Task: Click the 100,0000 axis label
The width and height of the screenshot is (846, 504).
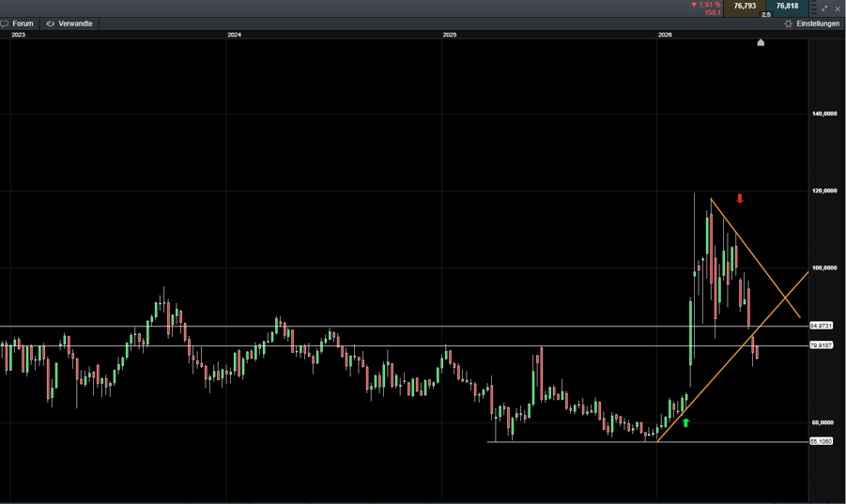Action: point(823,267)
